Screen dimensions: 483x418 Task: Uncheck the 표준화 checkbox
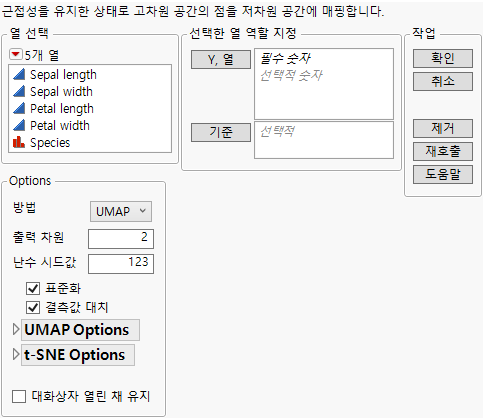coord(33,288)
